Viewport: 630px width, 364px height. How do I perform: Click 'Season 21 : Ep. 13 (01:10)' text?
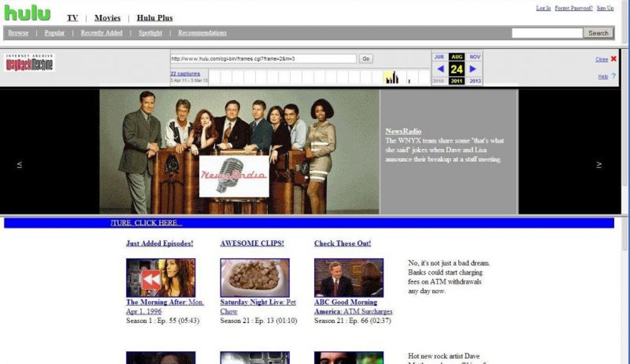(x=259, y=321)
